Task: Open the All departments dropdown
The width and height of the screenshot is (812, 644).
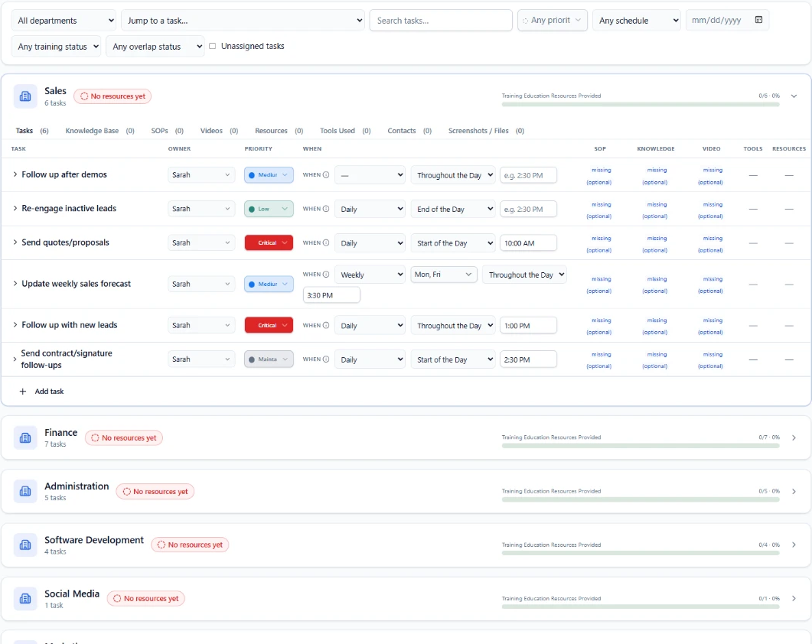Action: pyautogui.click(x=64, y=21)
